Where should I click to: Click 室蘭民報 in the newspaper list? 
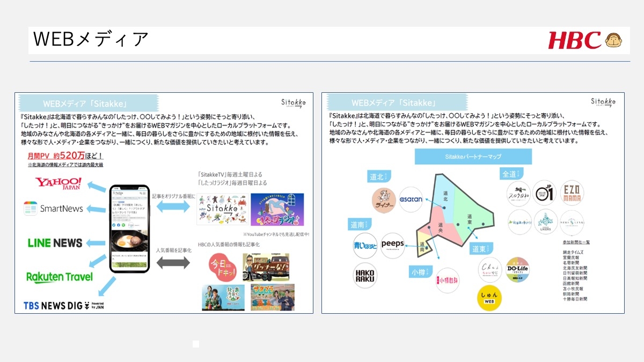pos(571,257)
